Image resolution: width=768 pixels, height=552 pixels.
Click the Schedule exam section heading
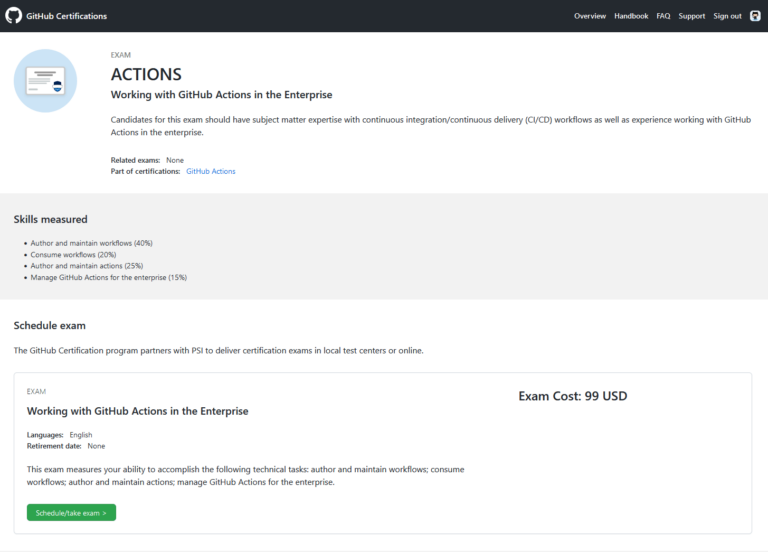[49, 326]
